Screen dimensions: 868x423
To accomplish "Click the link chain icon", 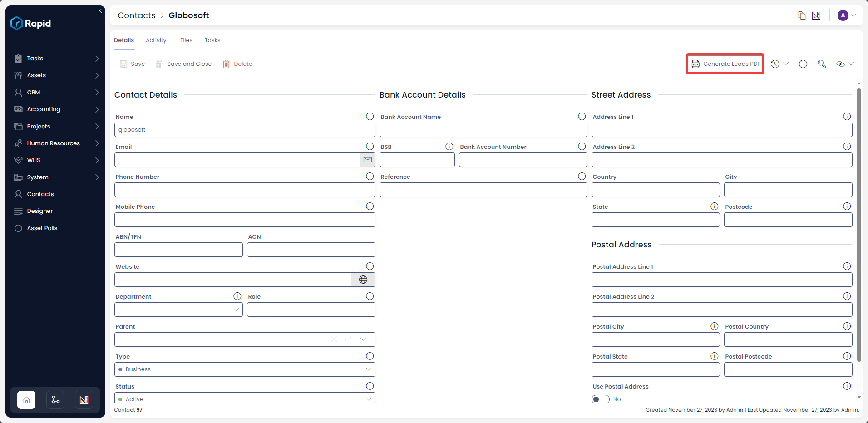I will coord(840,64).
